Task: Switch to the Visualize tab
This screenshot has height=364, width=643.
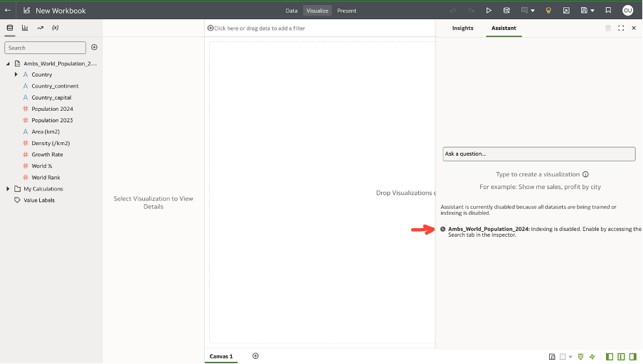Action: point(317,11)
